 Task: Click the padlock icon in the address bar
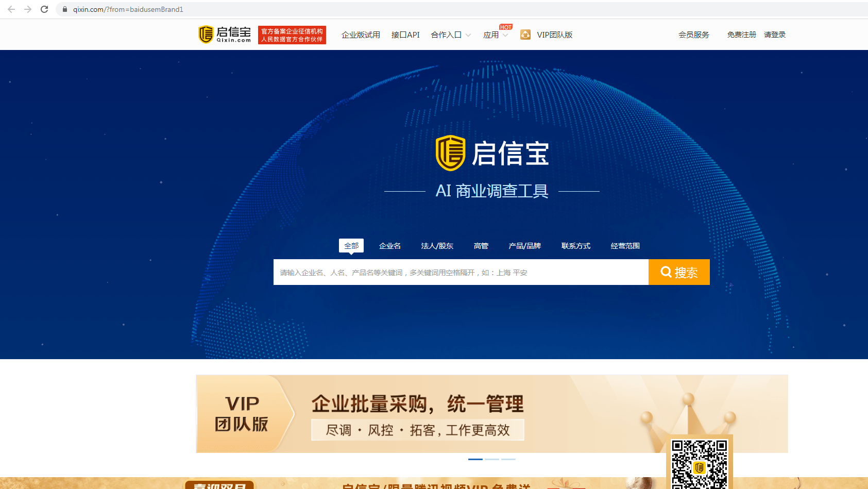pos(65,9)
